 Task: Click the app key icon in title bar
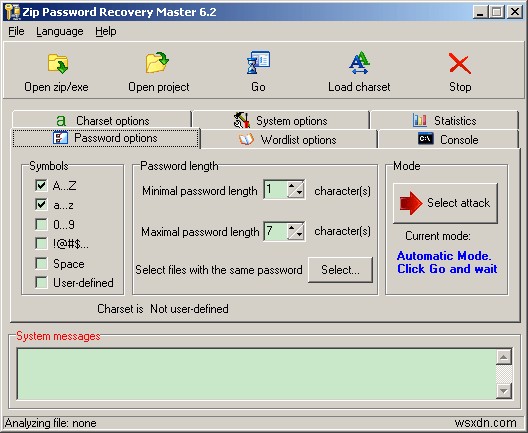coord(13,12)
